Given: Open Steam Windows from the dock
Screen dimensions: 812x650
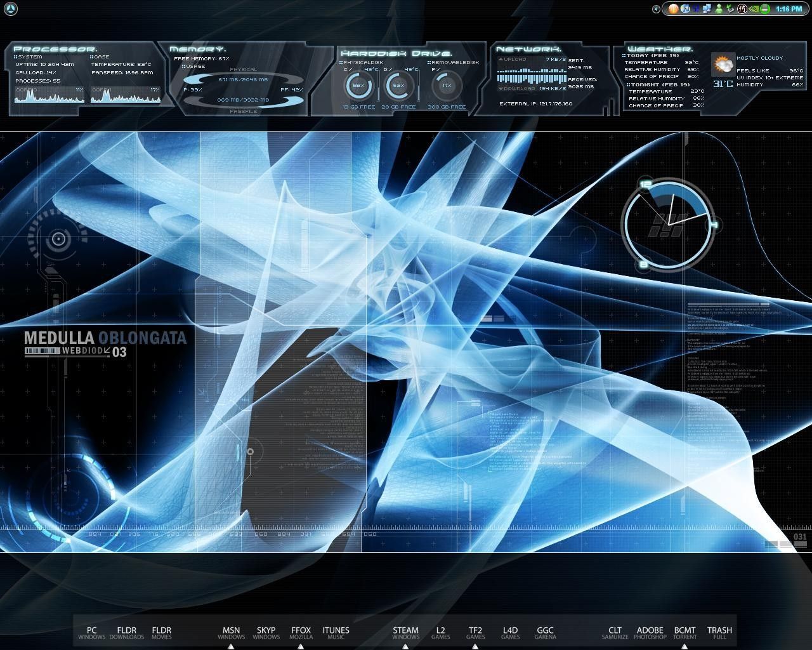Looking at the screenshot, I should (x=406, y=630).
